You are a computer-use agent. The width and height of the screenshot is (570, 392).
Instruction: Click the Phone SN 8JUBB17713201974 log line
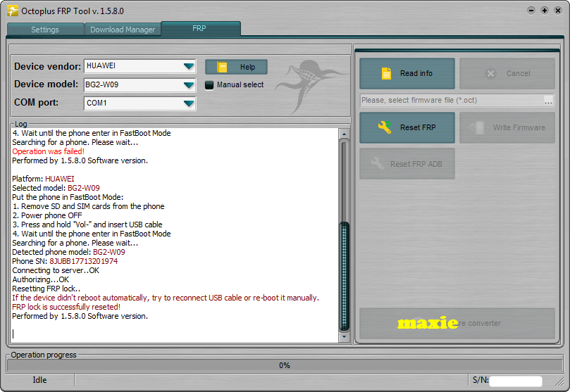[x=65, y=261]
